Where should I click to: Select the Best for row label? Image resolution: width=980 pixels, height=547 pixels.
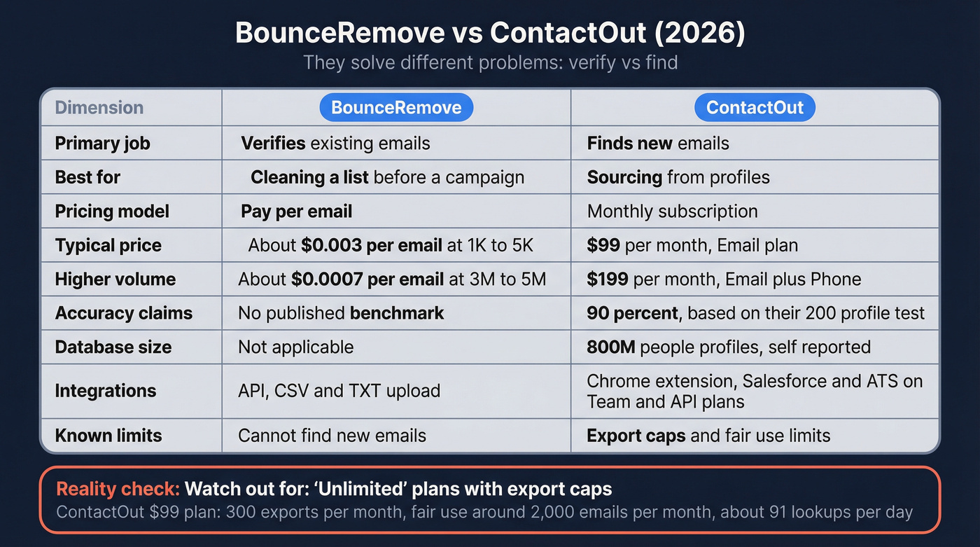87,177
